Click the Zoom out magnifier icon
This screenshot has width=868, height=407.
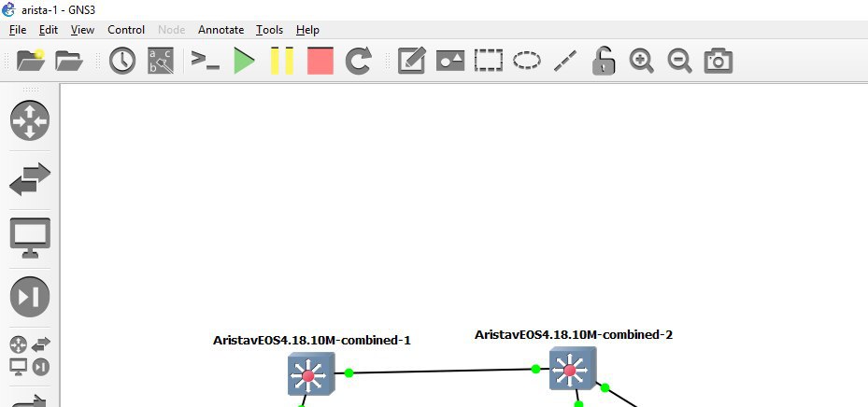tap(680, 61)
